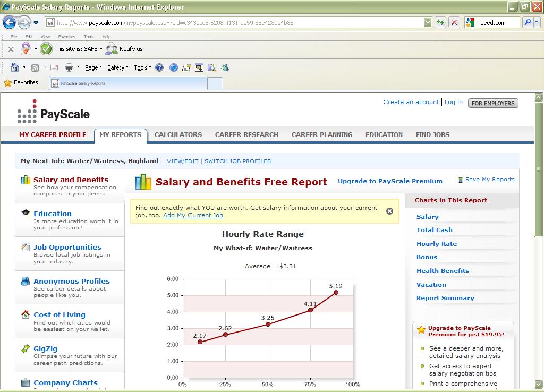This screenshot has height=392, width=544.
Task: Click the Read Mail envelope icon
Action: (x=54, y=67)
